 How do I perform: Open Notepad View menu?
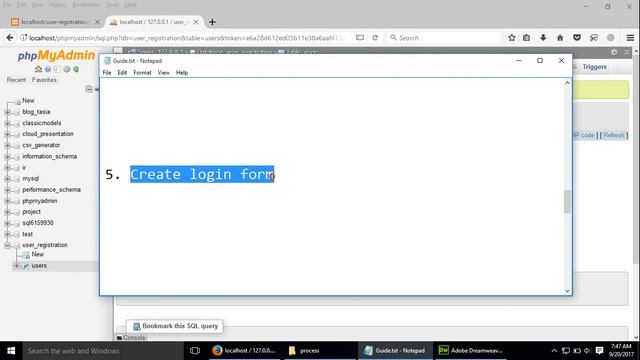(164, 73)
